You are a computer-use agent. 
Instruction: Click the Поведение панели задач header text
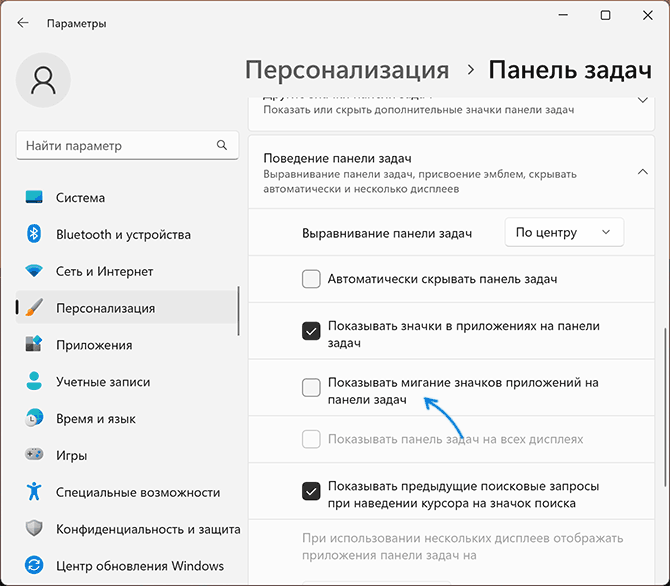coord(337,158)
